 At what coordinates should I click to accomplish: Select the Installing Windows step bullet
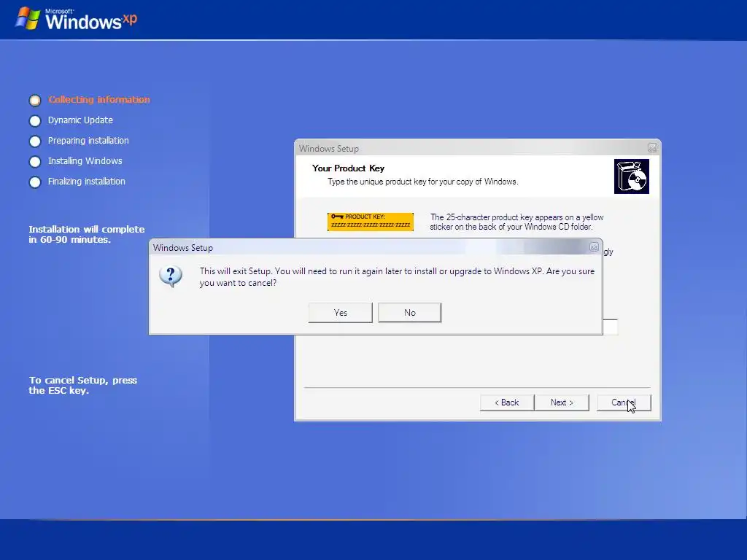click(x=35, y=162)
